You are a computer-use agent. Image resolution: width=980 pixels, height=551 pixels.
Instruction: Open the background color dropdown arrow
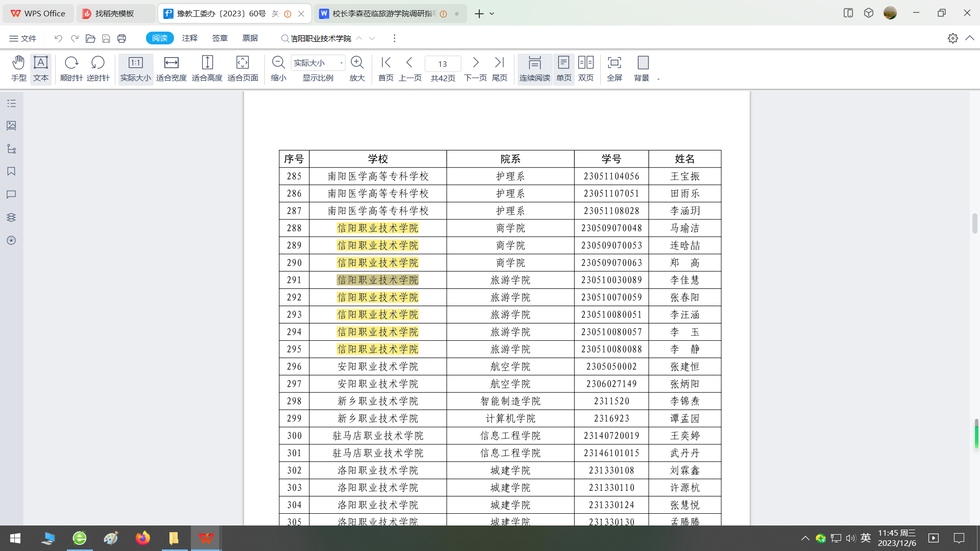[x=658, y=79]
